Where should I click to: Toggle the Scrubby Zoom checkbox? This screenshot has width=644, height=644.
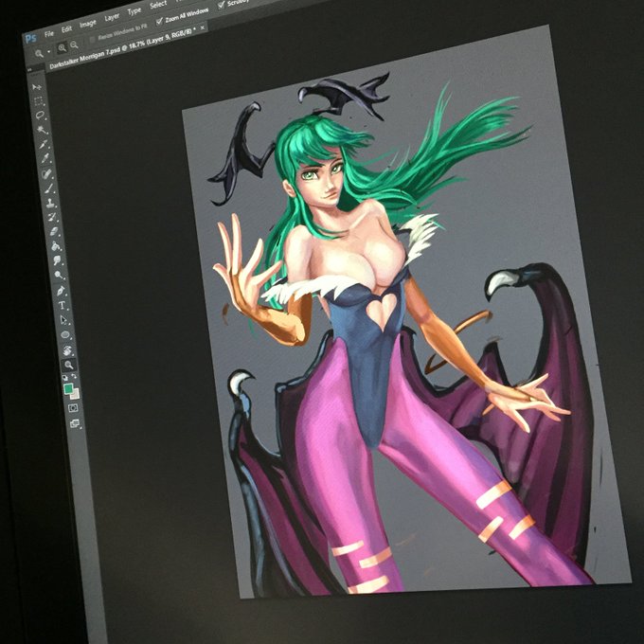point(222,5)
